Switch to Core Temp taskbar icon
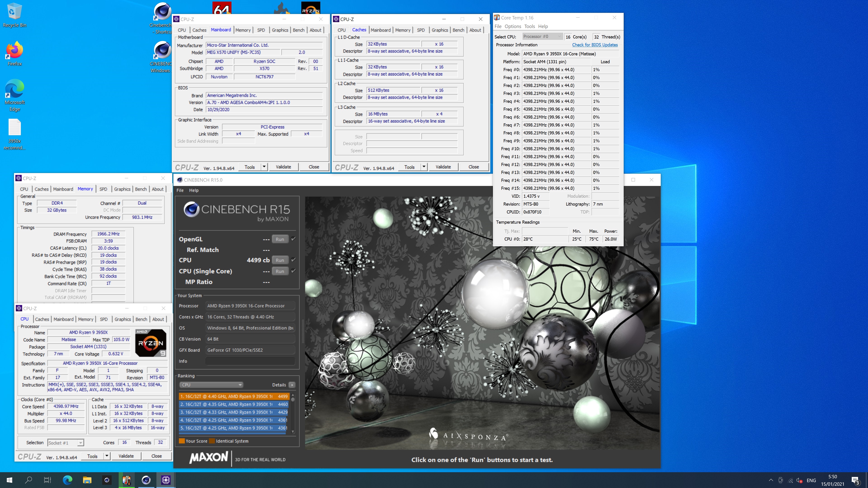Screen dimensions: 868x488 126,480
